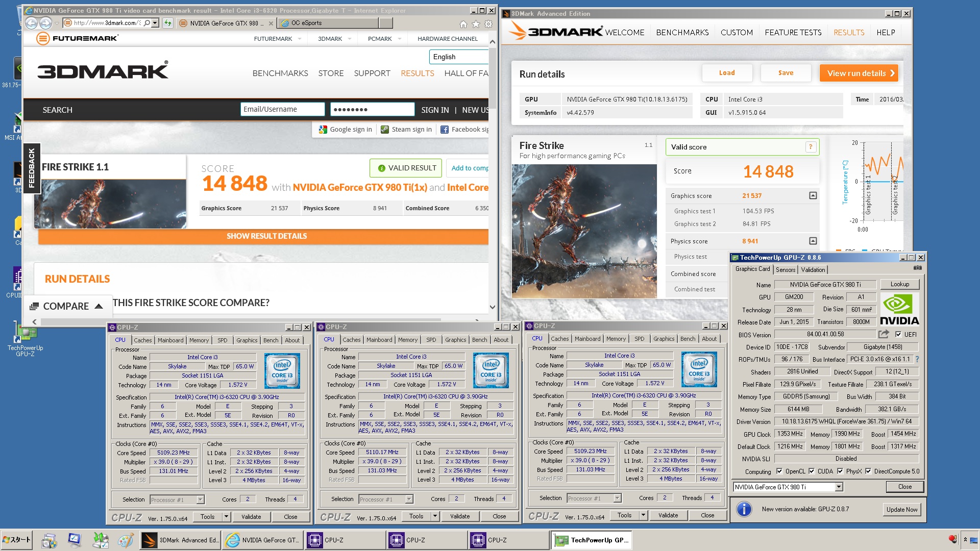
Task: Click View run details button
Action: click(859, 73)
